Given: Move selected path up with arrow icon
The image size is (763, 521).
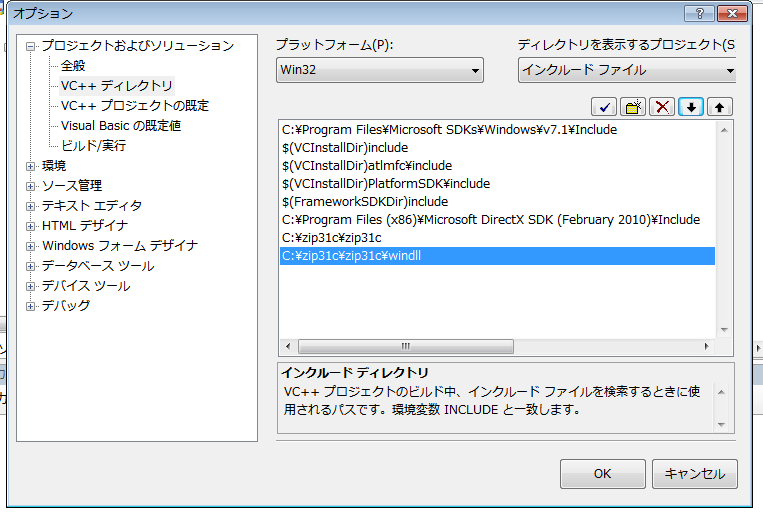Looking at the screenshot, I should (720, 107).
